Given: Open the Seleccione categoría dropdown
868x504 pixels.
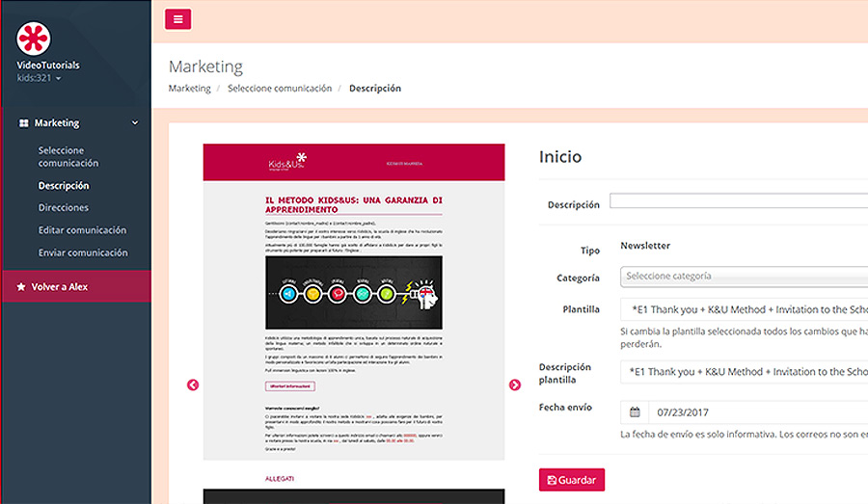Looking at the screenshot, I should click(x=744, y=276).
